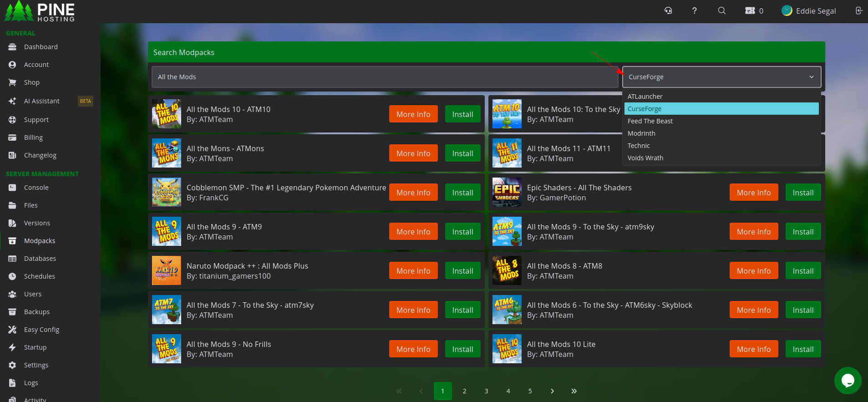
Task: More Info for All the Mods 9 No Frills
Action: (413, 349)
